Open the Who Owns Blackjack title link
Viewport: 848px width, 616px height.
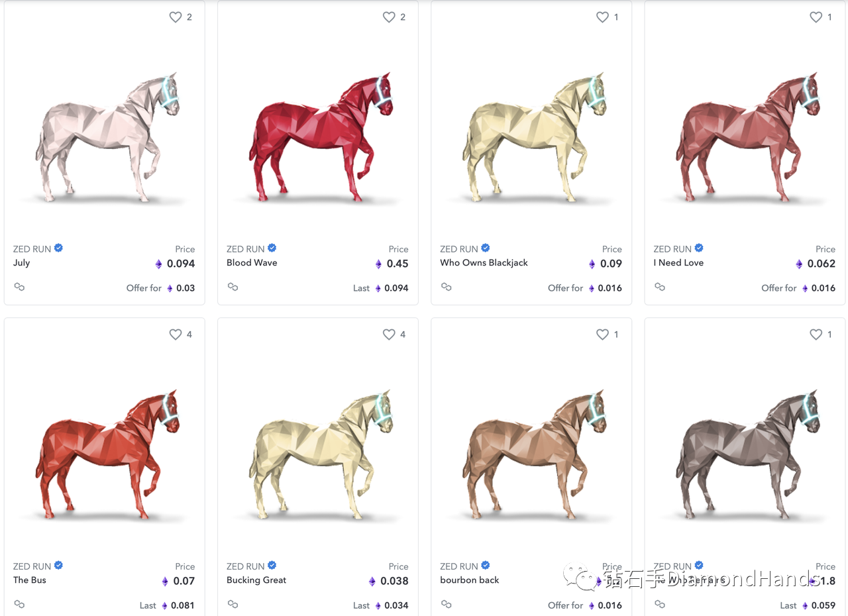tap(484, 263)
